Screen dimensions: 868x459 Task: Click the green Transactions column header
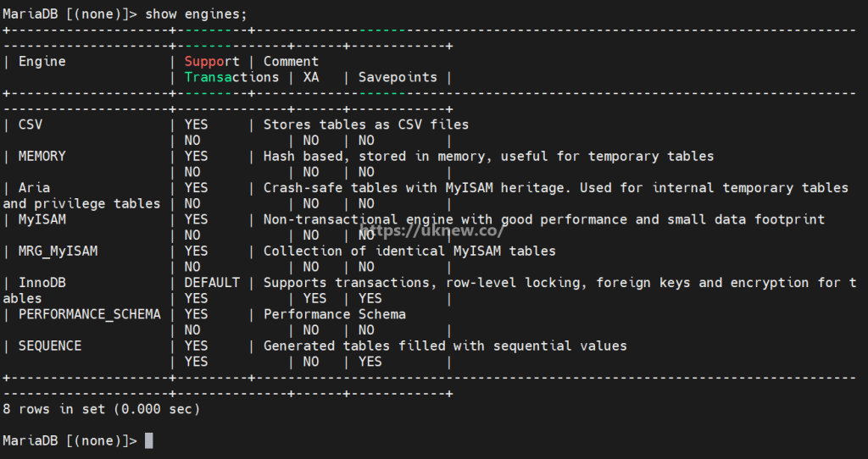pos(232,77)
